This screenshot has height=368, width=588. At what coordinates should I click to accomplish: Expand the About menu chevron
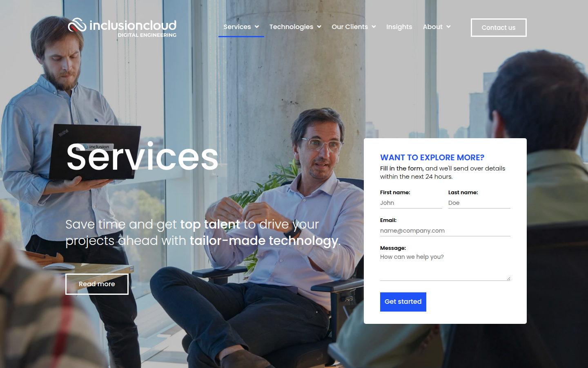tap(448, 27)
